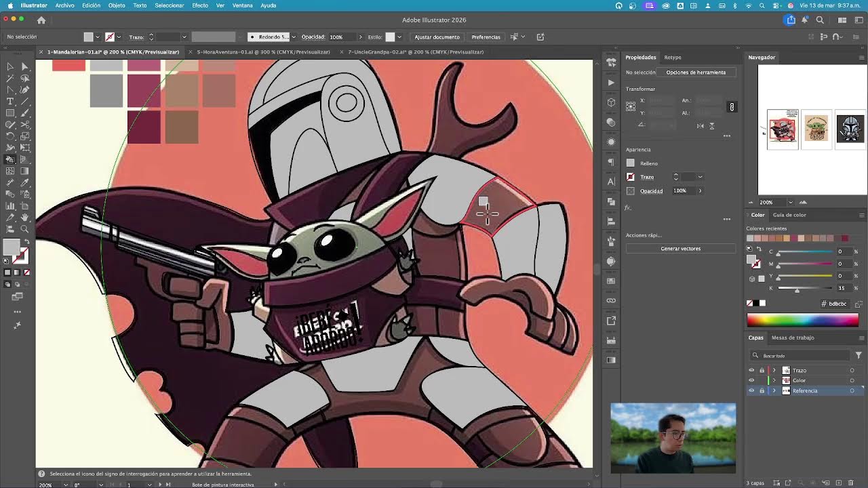Expand the Trazo layer contents
Viewport: 868px width, 488px height.
[x=774, y=370]
